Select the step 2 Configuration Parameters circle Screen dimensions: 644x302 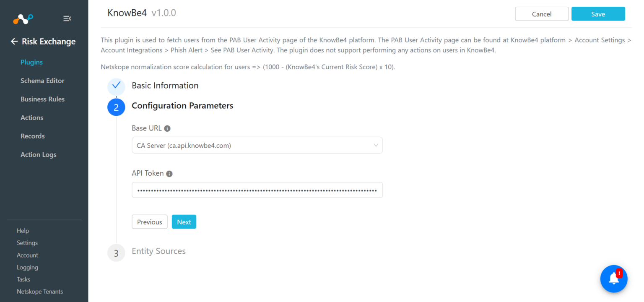(x=116, y=107)
